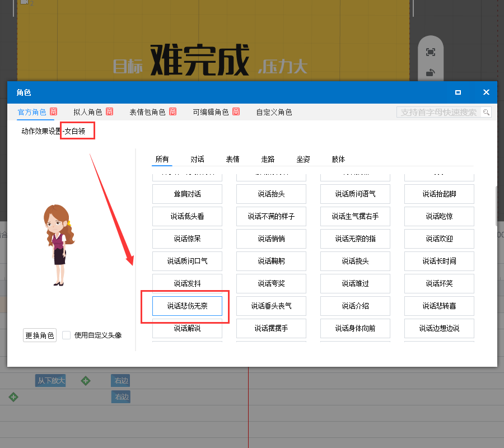The width and height of the screenshot is (504, 448).
Task: Apply the 说话发抖 action
Action: point(187,283)
